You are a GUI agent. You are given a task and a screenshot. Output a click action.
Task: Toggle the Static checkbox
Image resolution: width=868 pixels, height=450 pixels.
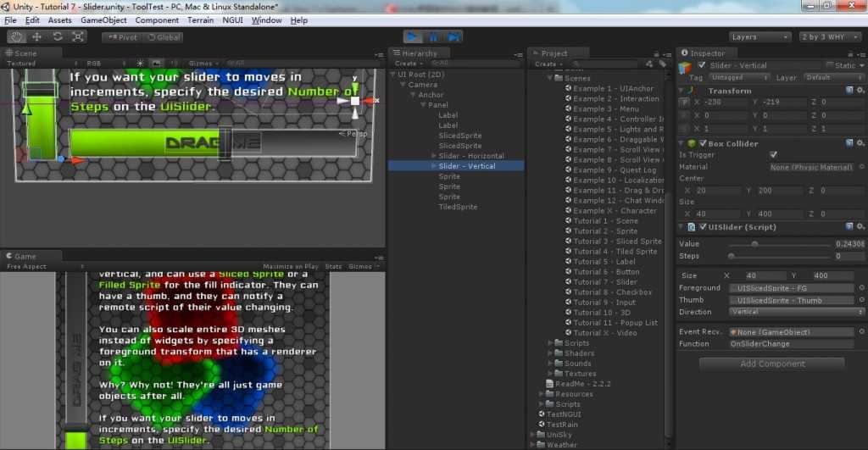(829, 65)
